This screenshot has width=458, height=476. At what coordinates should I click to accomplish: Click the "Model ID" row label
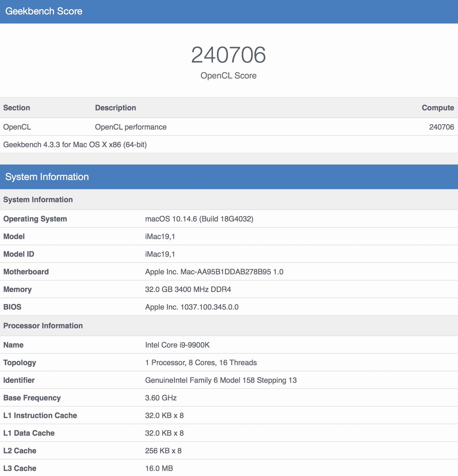19,254
